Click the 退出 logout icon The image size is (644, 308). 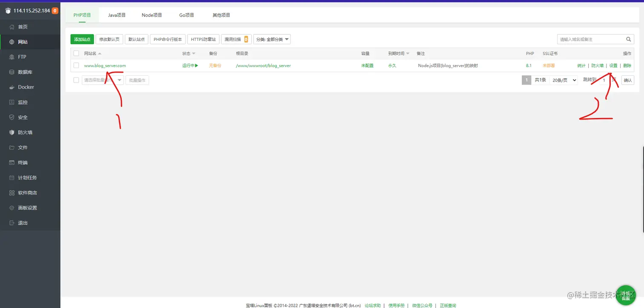point(12,223)
